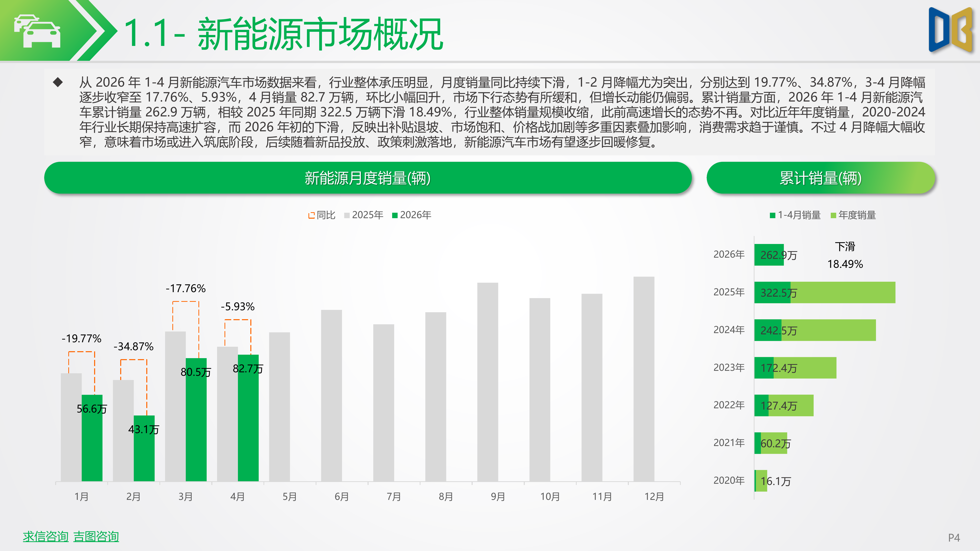Click the 2020年 axis label

[729, 481]
